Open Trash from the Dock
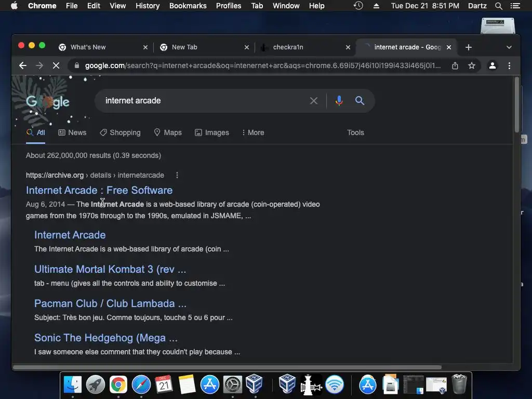Viewport: 532px width, 399px height. click(459, 384)
